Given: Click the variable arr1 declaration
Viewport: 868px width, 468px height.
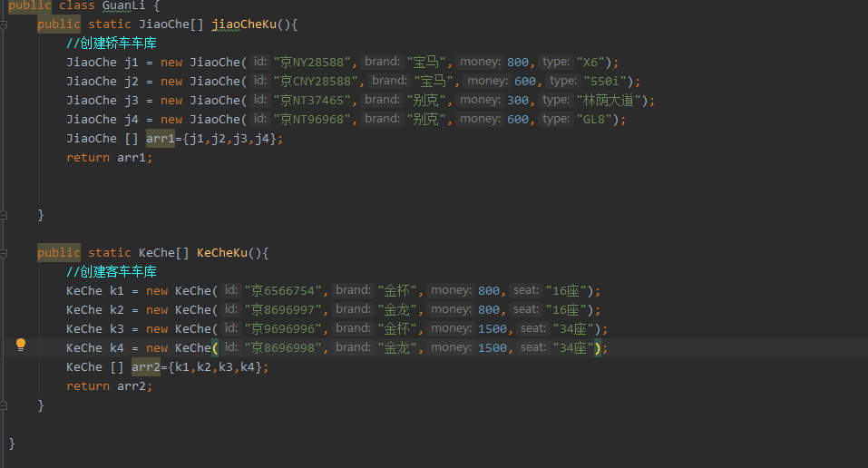Looking at the screenshot, I should click(x=160, y=139).
